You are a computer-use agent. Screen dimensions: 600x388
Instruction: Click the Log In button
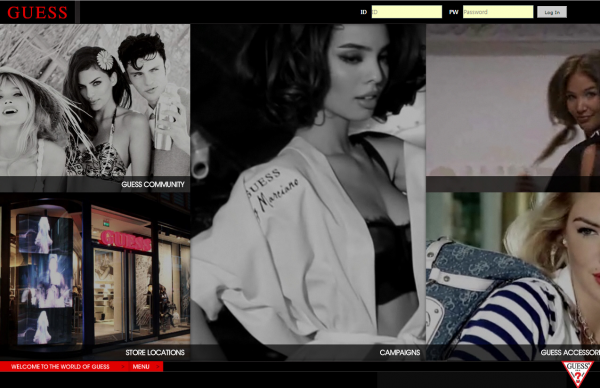coord(552,12)
